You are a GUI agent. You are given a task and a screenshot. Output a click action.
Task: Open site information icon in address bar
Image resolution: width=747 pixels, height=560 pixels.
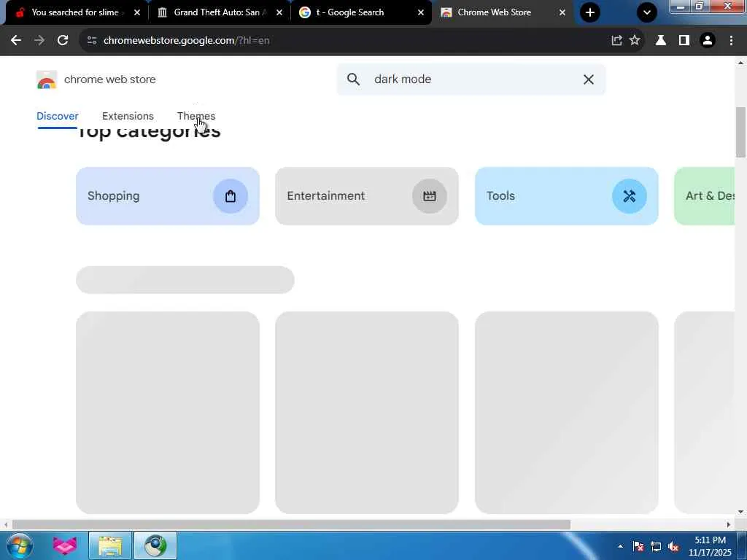(92, 41)
